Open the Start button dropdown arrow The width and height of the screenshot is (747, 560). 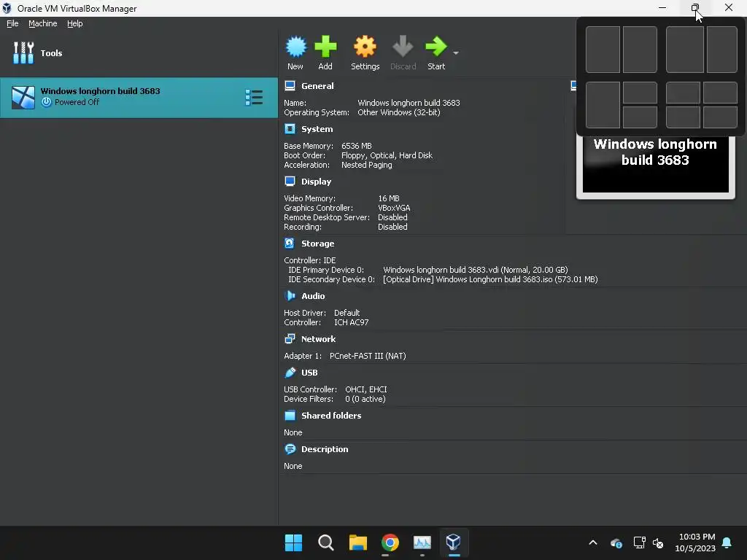456,52
